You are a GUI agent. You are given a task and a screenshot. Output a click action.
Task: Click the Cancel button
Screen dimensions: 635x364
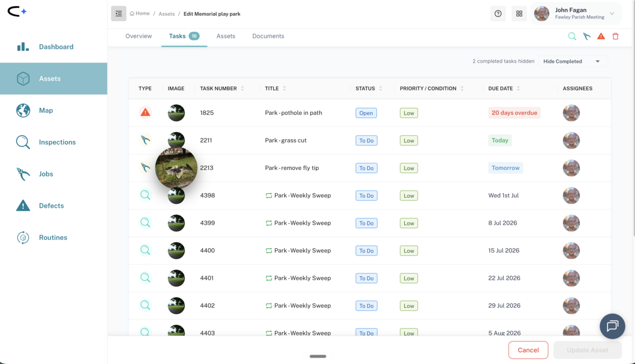point(528,350)
